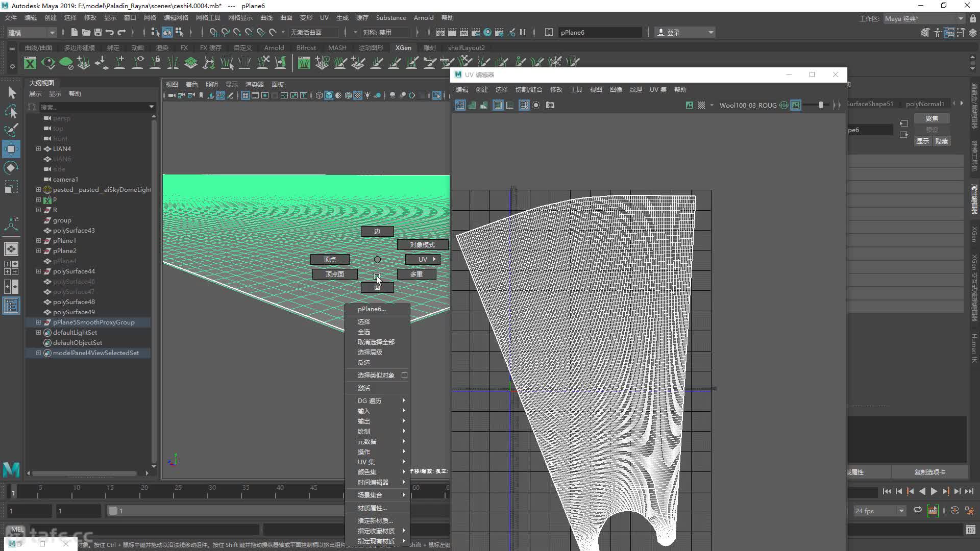
Task: Click the Outliner search input field
Action: 93,107
